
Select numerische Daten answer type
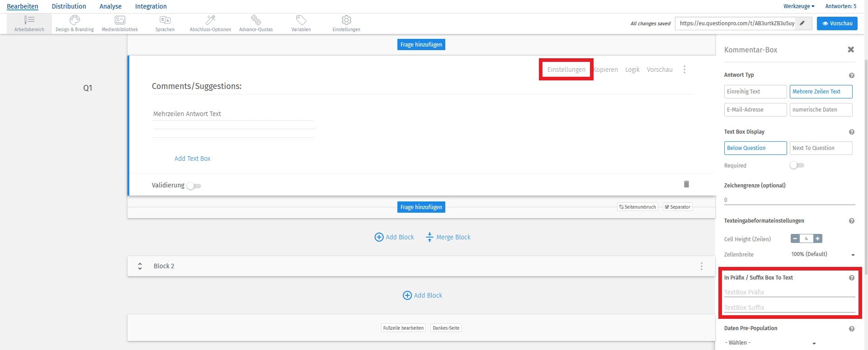[x=821, y=110]
